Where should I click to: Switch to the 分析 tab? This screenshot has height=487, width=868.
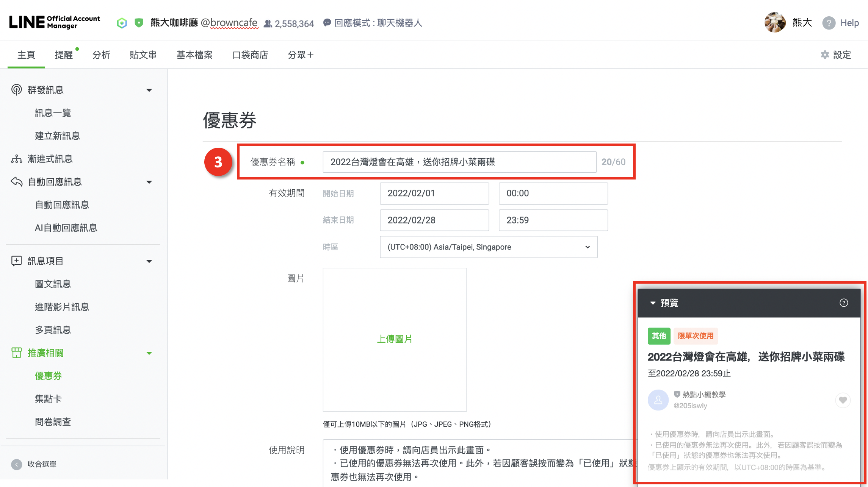[x=101, y=55]
